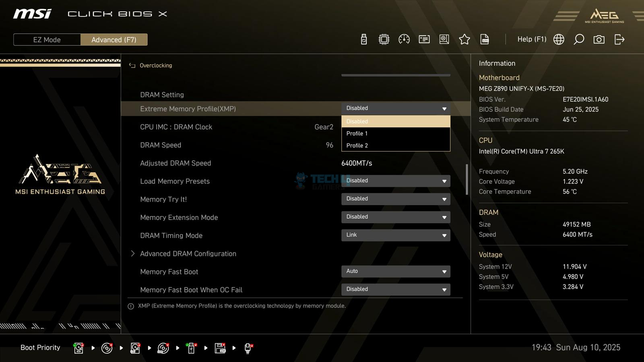Screen dimensions: 644x362
Task: Choose Profile 2 in XMP list
Action: pos(396,146)
